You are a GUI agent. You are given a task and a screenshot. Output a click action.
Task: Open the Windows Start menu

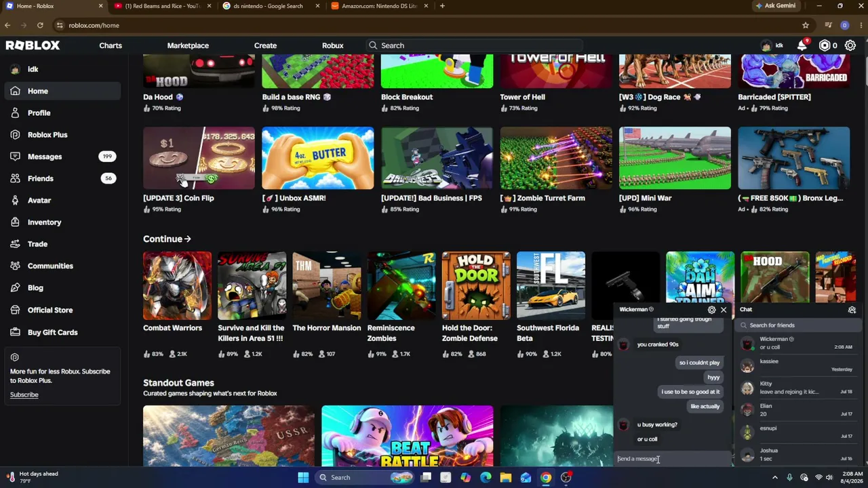point(303,477)
